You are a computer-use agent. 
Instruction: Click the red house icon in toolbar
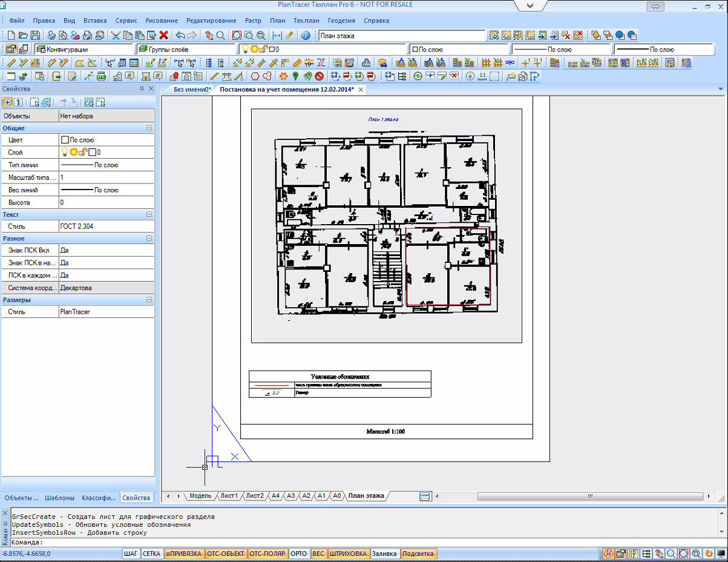[x=175, y=76]
